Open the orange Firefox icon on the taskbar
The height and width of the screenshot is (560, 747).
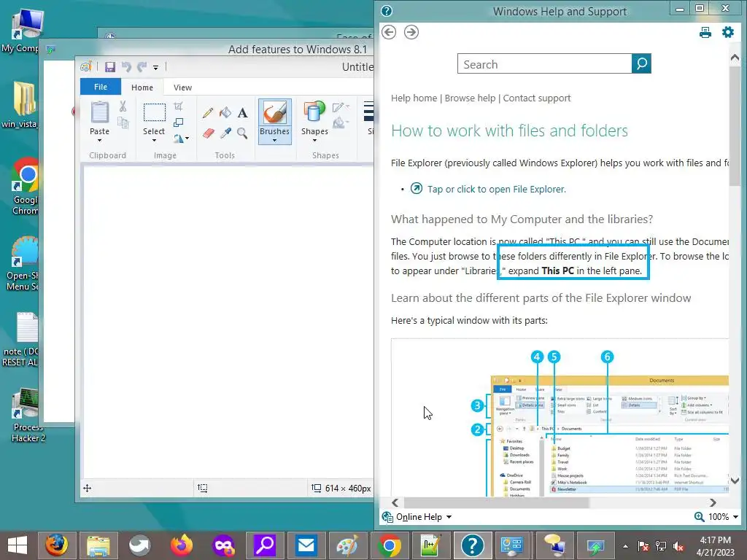pyautogui.click(x=182, y=545)
